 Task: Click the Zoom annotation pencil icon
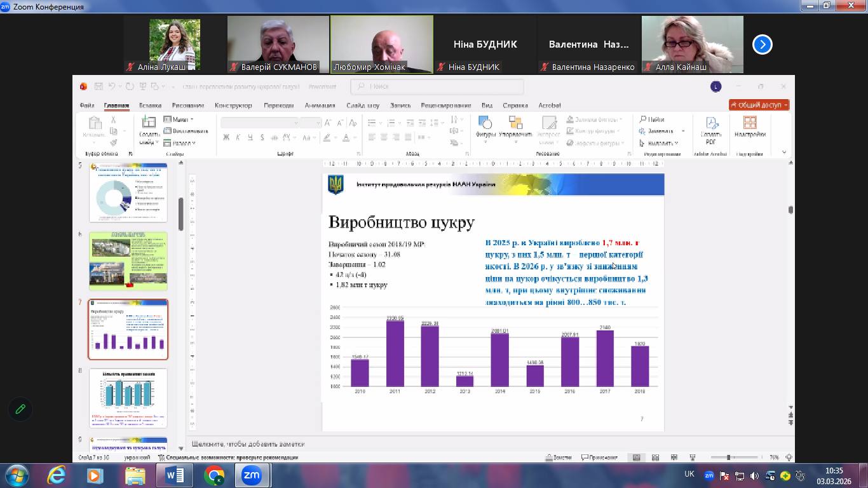pos(20,409)
